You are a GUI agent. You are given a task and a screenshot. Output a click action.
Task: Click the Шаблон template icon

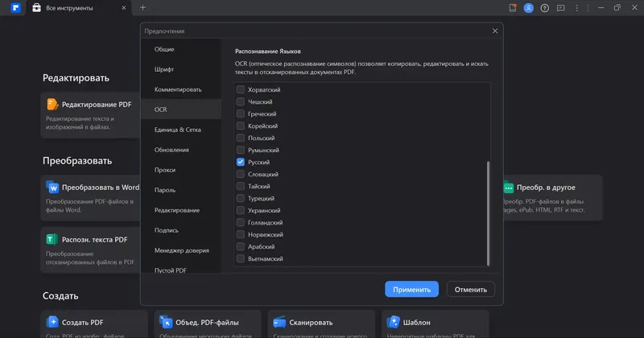tap(393, 322)
